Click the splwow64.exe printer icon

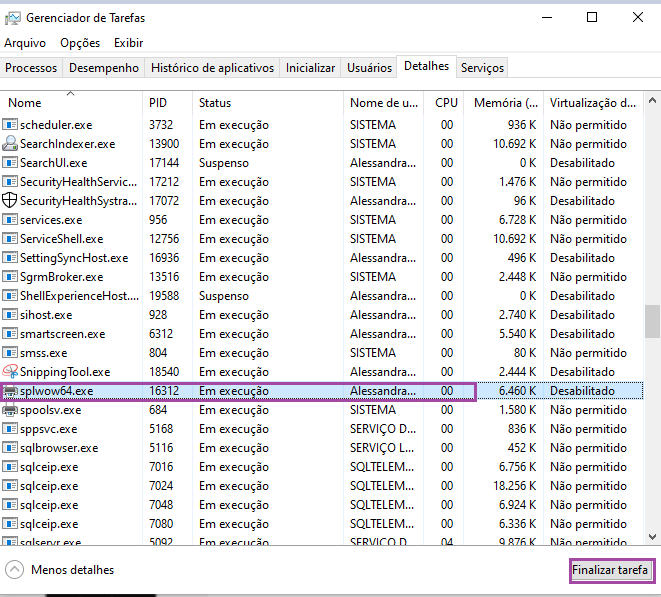tap(10, 391)
